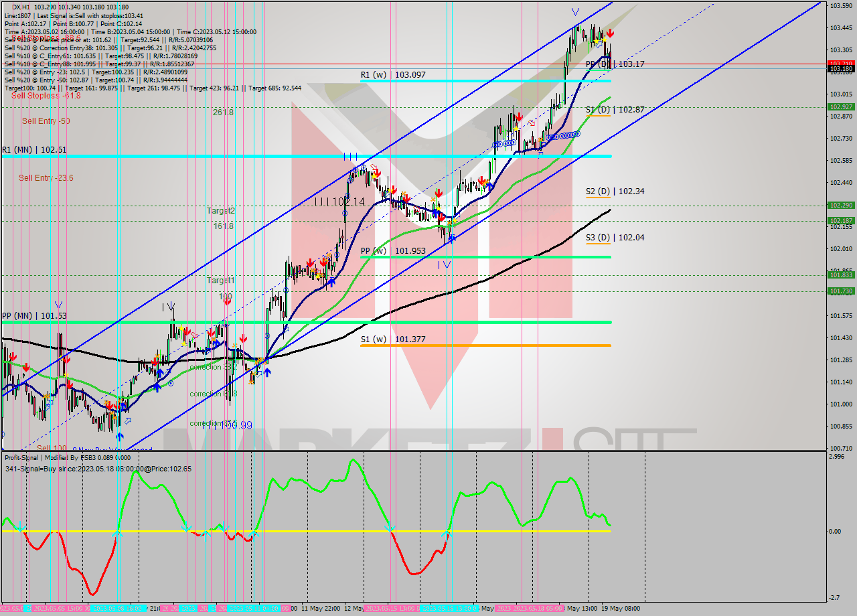
Task: Click the green 102.187 price tag
Action: pos(841,220)
